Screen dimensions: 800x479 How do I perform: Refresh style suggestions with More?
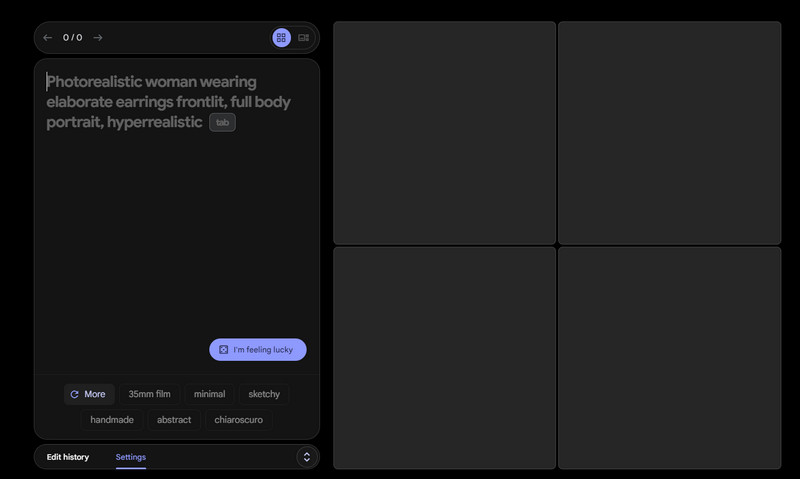(x=89, y=394)
